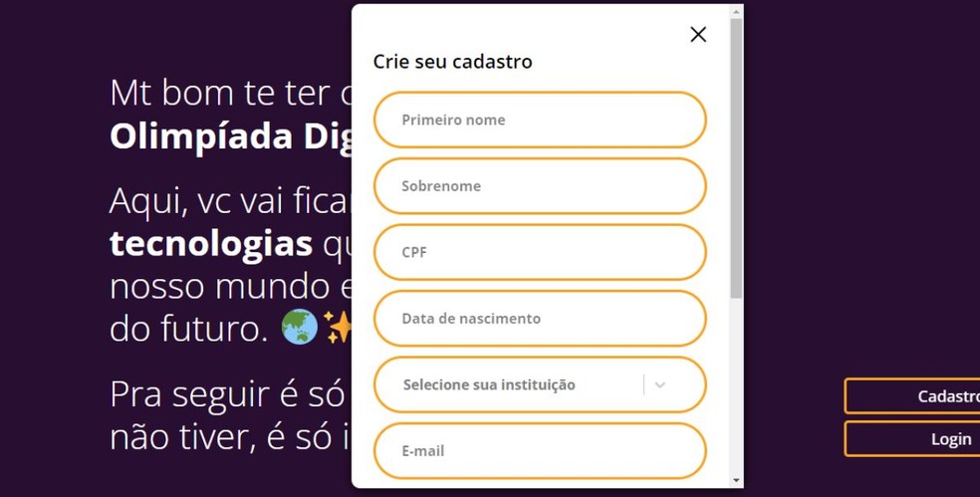Click the bold tecnologias word
The height and width of the screenshot is (497, 980).
pos(211,243)
